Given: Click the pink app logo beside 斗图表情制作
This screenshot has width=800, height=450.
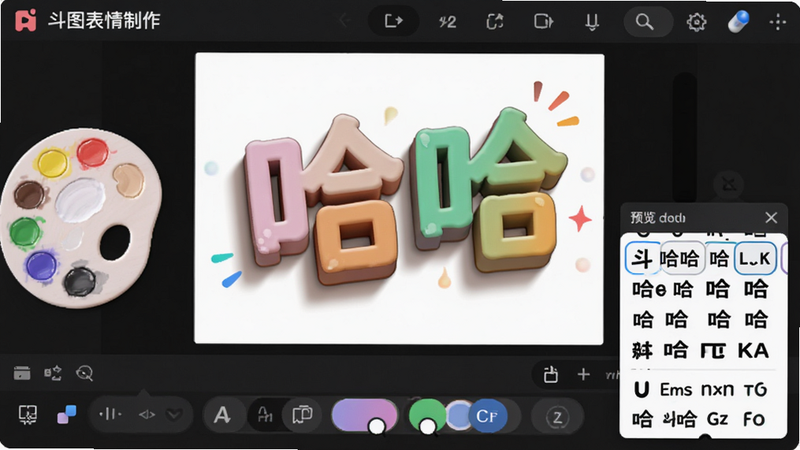Looking at the screenshot, I should tap(26, 20).
